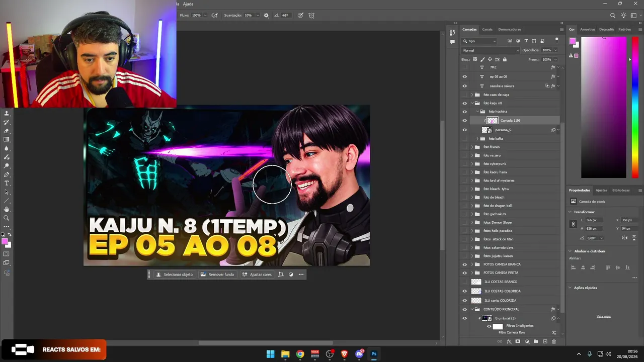Pick a hue on the vertical color slider
This screenshot has width=644, height=362.
[635, 108]
